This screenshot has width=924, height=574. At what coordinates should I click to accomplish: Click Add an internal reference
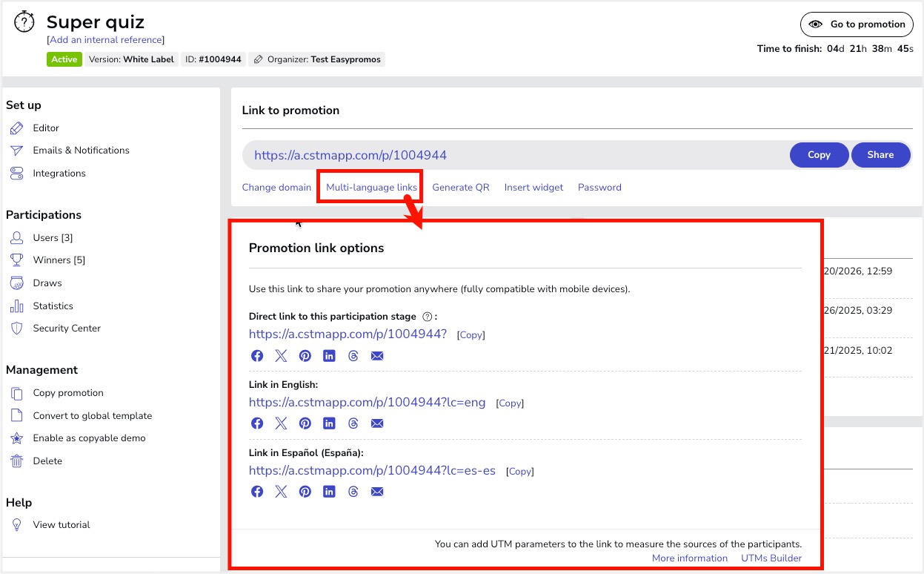pos(105,40)
